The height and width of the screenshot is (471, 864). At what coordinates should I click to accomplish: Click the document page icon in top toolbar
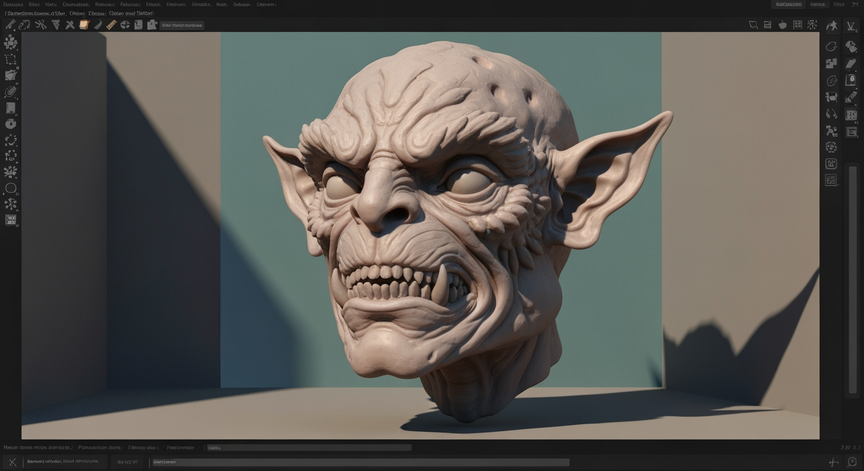tap(138, 25)
